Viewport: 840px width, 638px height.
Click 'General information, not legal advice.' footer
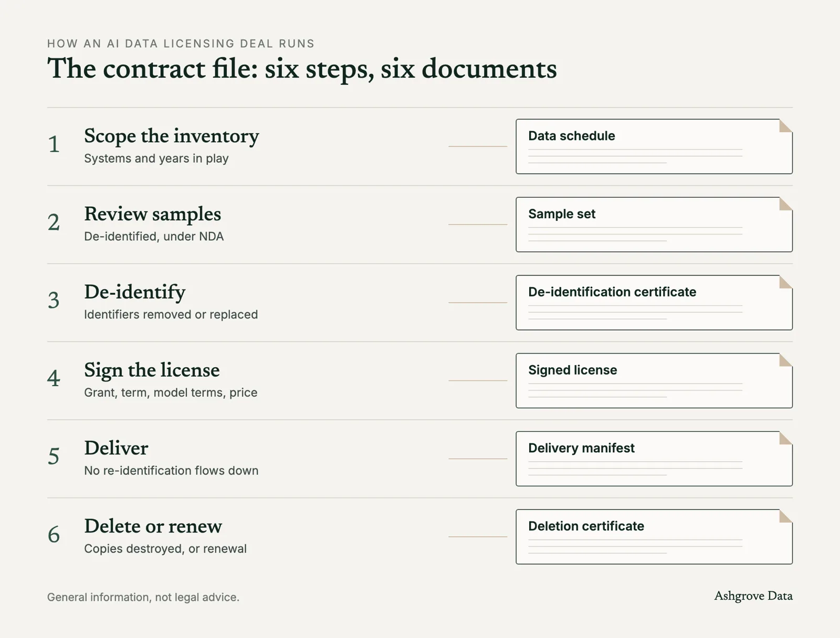click(x=143, y=597)
